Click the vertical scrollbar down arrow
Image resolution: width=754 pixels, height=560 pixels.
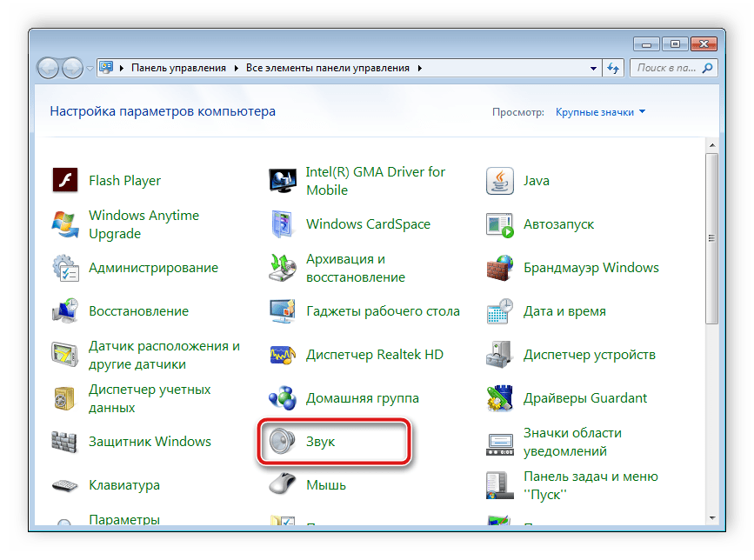click(711, 520)
